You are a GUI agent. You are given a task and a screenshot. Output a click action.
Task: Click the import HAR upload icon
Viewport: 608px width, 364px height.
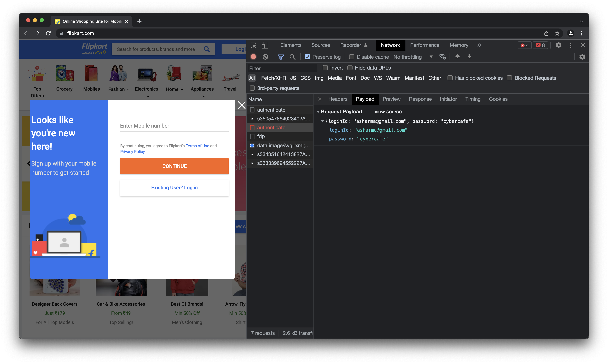point(457,57)
